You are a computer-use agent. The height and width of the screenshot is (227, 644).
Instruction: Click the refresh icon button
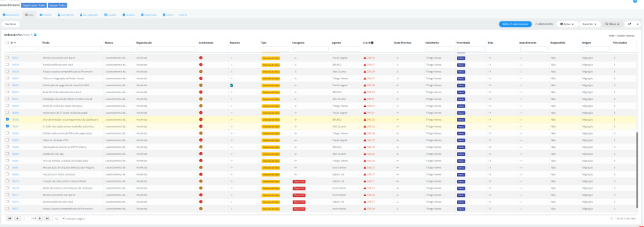(630, 25)
